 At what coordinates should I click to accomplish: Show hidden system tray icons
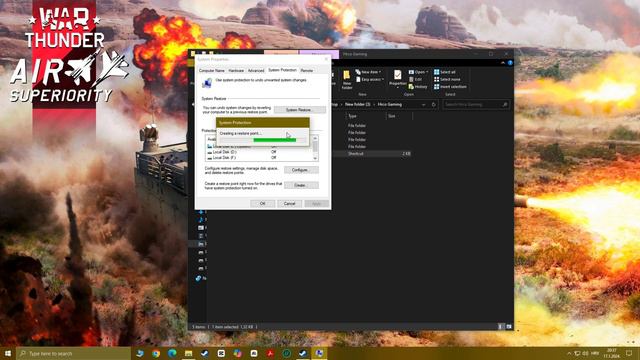click(x=569, y=353)
